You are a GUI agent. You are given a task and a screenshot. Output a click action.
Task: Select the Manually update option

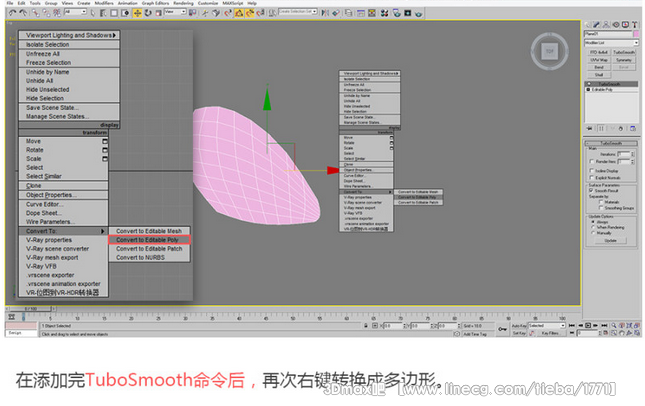click(593, 233)
